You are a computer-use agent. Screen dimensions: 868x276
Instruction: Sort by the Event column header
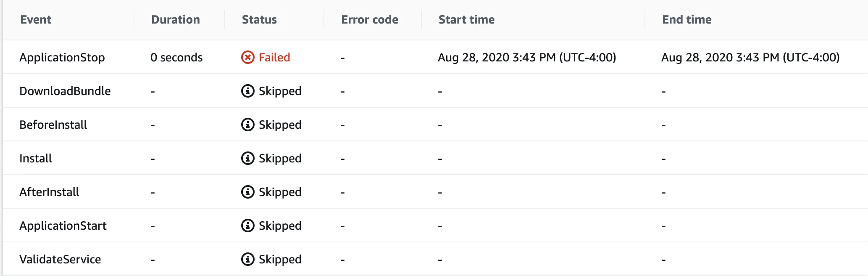(x=36, y=20)
